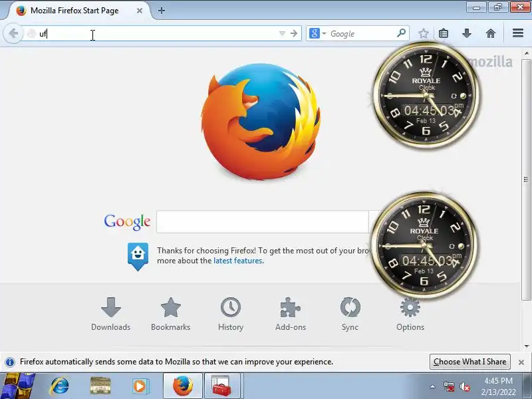Click the house mascot snippet icon
Viewport: 532px width, 399px height.
point(138,257)
